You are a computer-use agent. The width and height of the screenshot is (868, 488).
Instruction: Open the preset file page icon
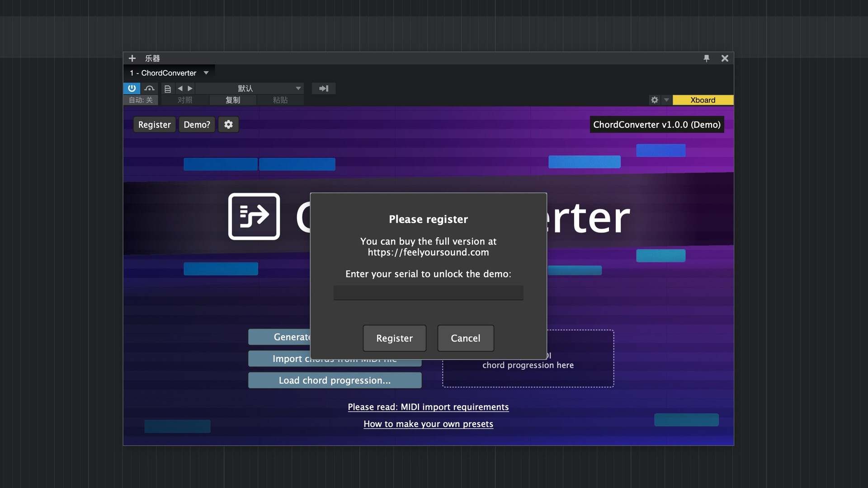pyautogui.click(x=168, y=89)
